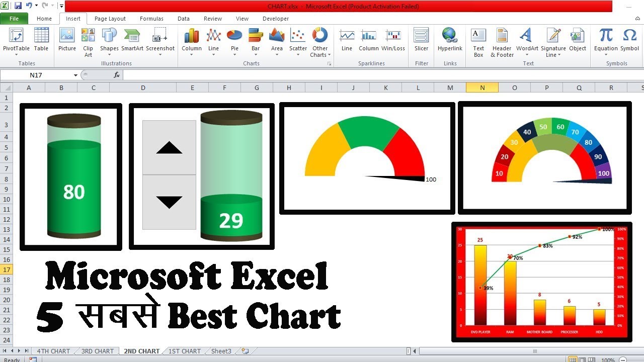The height and width of the screenshot is (362, 644).
Task: Open the File tab
Action: [x=14, y=19]
